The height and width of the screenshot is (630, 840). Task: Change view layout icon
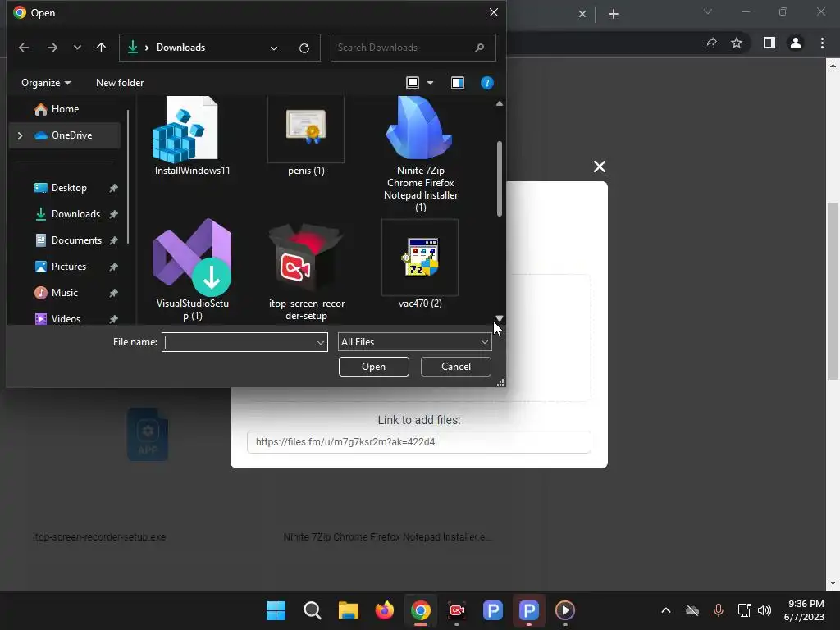pos(413,83)
